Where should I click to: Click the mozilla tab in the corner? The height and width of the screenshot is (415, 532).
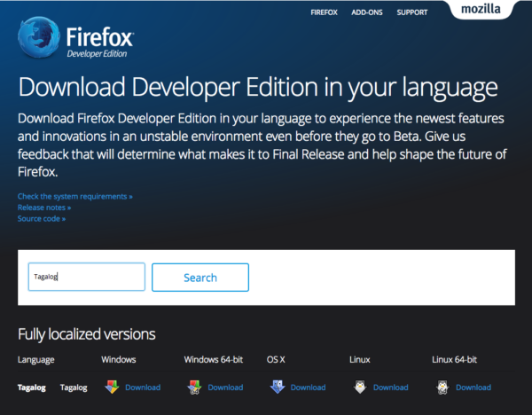pos(481,9)
